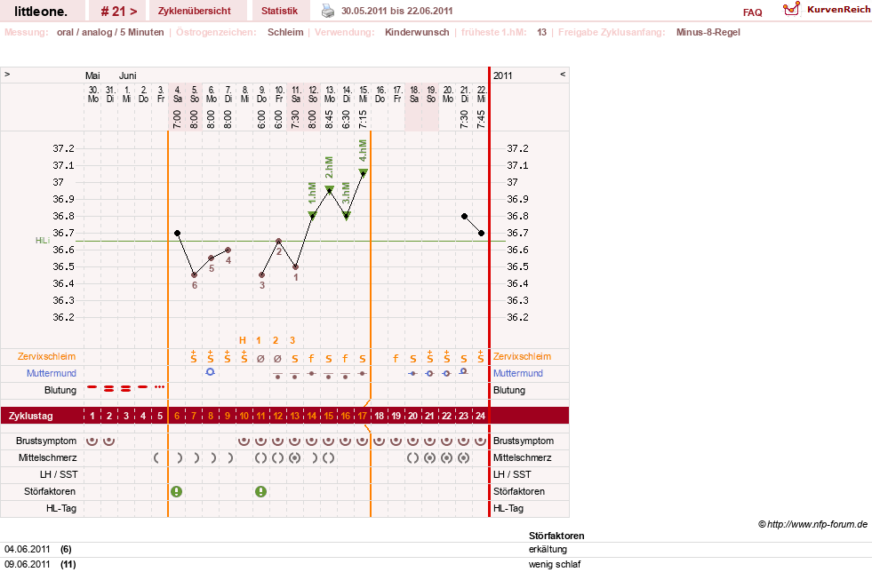Image resolution: width=872 pixels, height=588 pixels.
Task: Click the Zervixschleim f symbol on cycle day 14
Action: [x=311, y=359]
